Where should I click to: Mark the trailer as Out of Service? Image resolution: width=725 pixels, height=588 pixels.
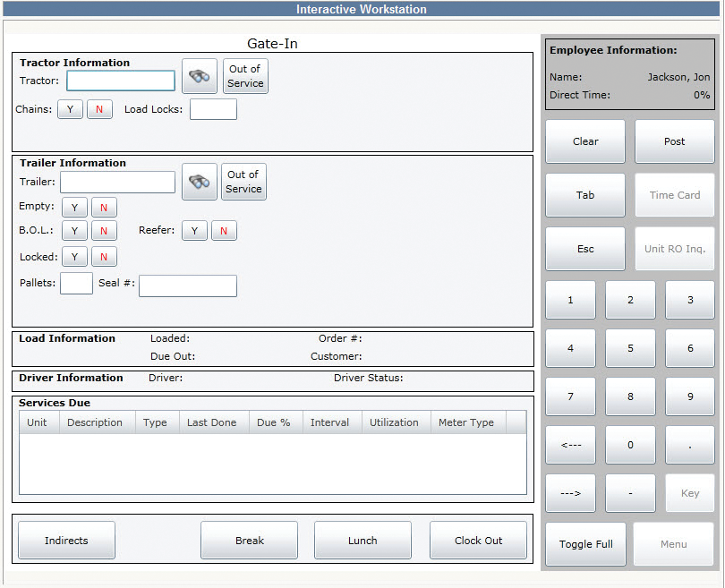point(243,182)
